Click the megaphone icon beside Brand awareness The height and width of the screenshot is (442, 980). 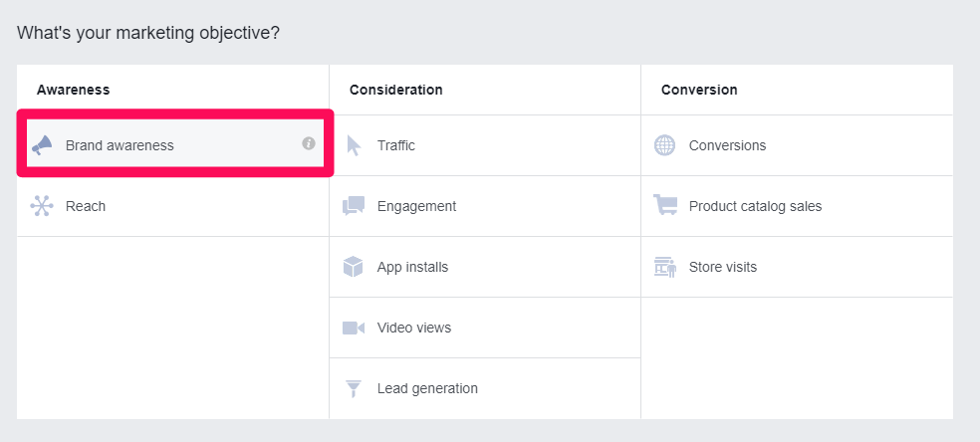[42, 145]
